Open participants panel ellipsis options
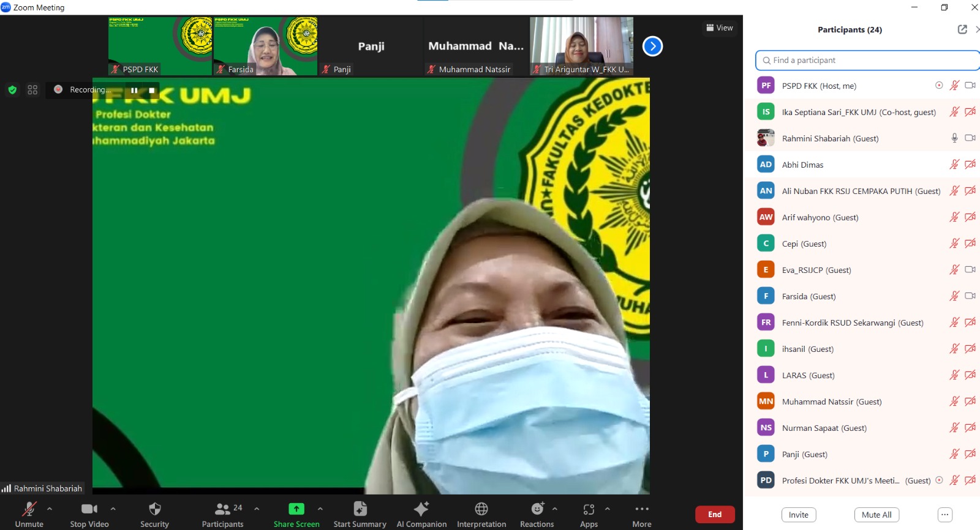 click(945, 515)
